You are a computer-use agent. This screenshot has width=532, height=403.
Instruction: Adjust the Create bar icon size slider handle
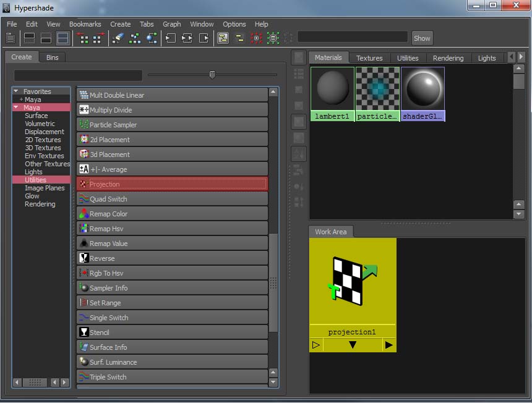click(212, 75)
